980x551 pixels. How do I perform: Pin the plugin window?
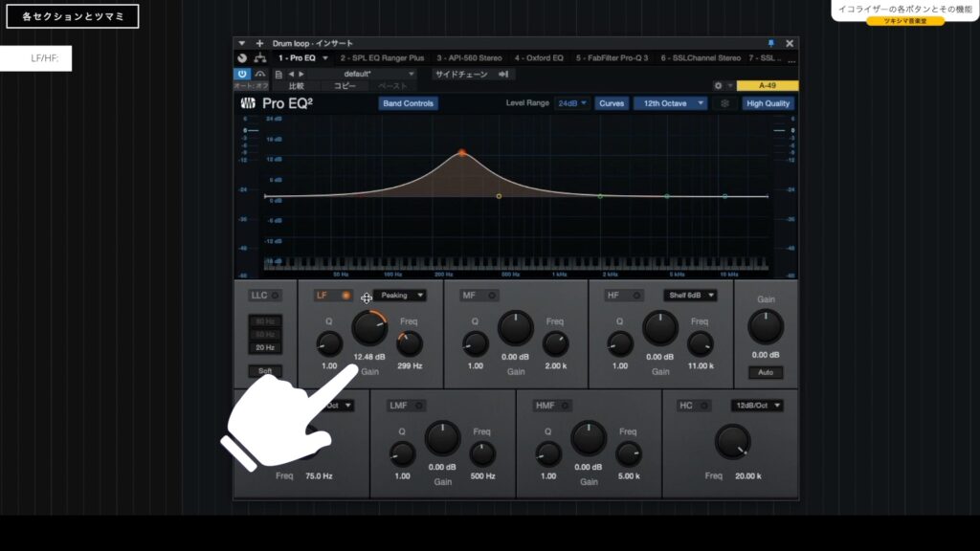click(x=770, y=43)
